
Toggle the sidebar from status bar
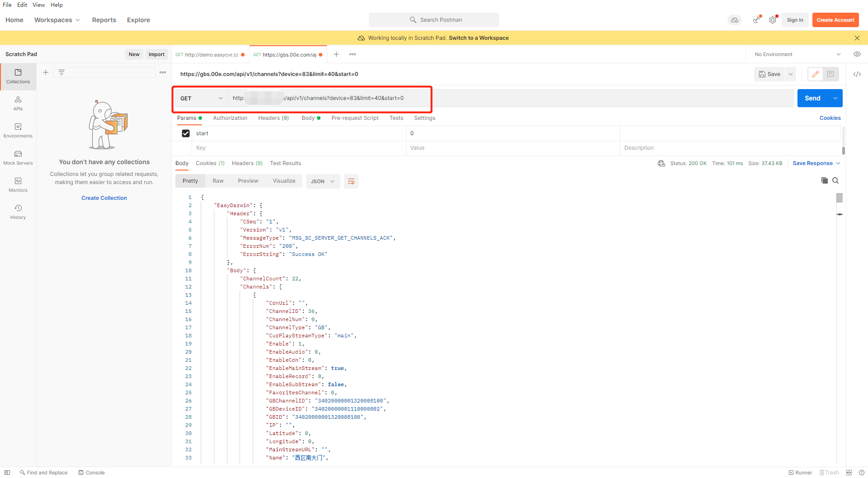click(7, 473)
